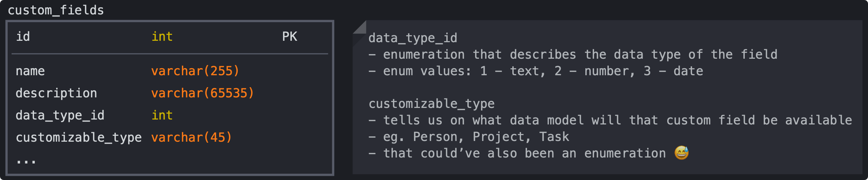Click the varchar(65535) data type
This screenshot has width=868, height=180.
pos(203,93)
